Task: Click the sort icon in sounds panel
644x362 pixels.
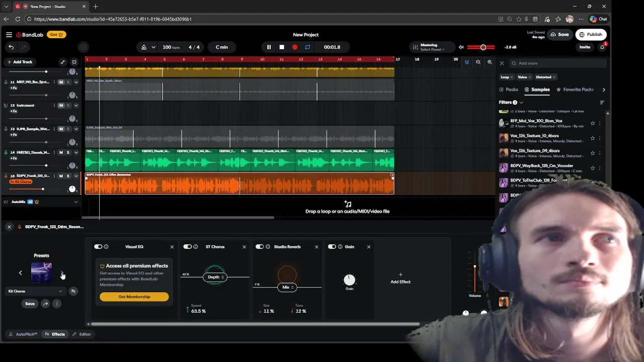Action: click(602, 103)
